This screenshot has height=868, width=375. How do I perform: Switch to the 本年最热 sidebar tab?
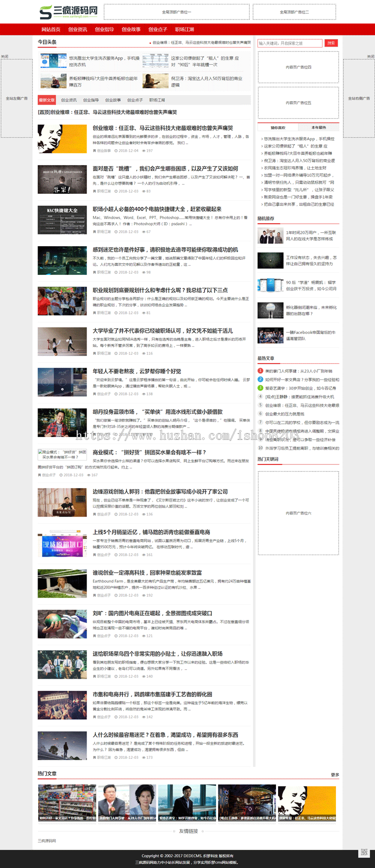click(318, 128)
